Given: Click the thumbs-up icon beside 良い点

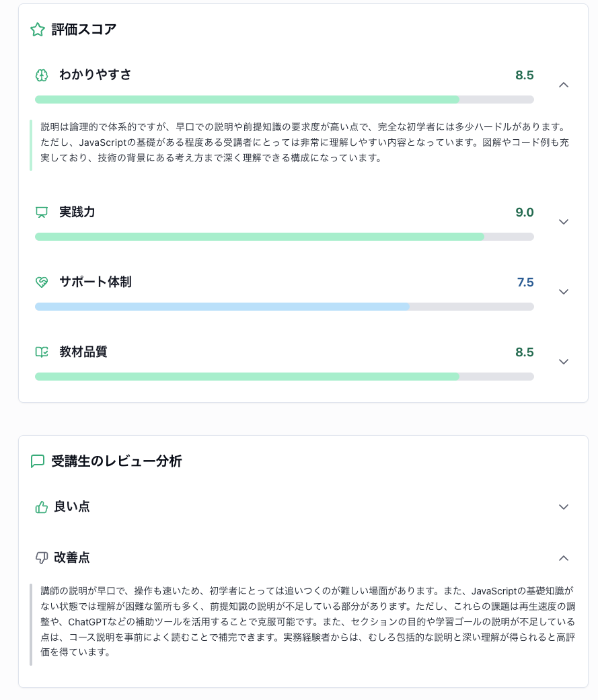Looking at the screenshot, I should 42,507.
